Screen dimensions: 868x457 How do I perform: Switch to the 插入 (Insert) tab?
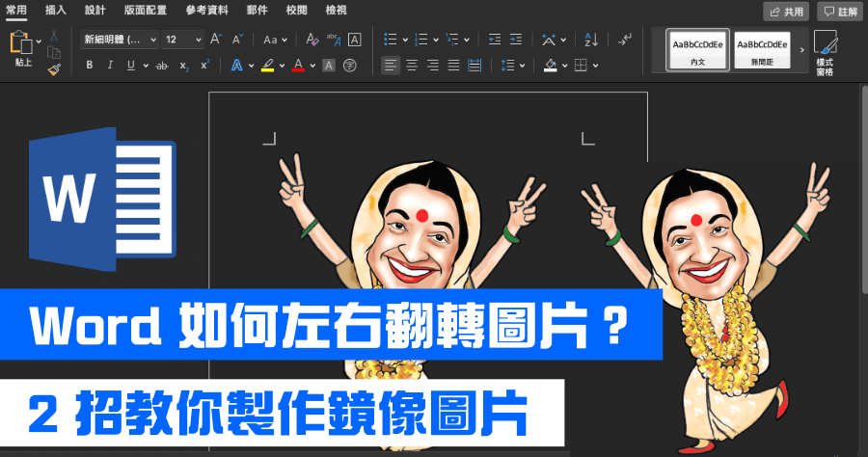55,10
